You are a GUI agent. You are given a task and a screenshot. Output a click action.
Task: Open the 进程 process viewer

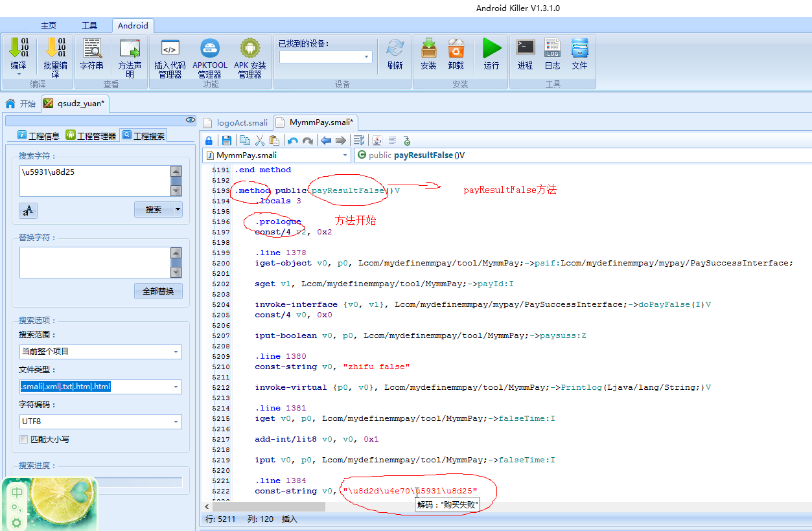tap(525, 47)
